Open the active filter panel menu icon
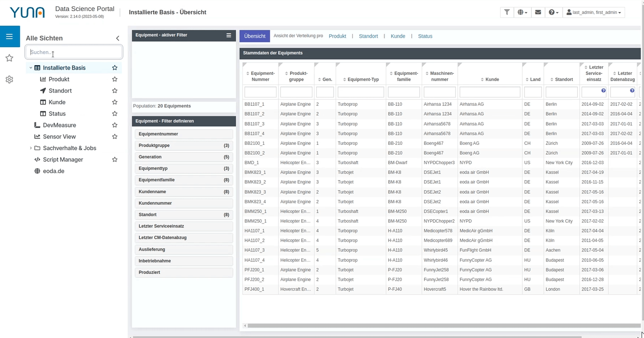This screenshot has width=644, height=338. (229, 35)
